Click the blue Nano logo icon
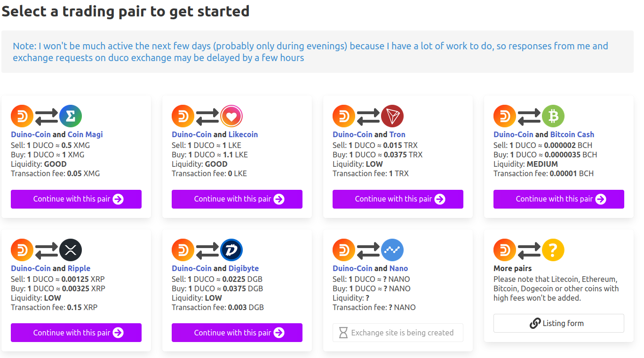 click(392, 250)
